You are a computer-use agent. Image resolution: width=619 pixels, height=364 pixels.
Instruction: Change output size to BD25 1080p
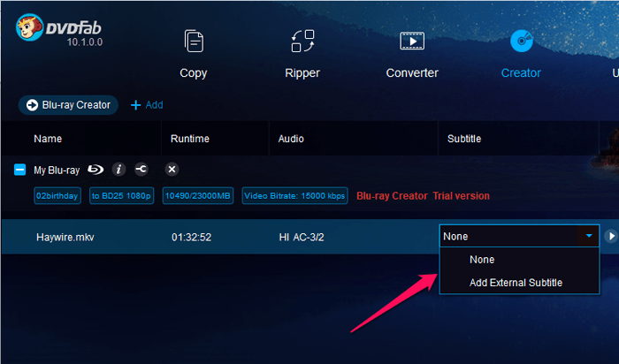click(122, 196)
